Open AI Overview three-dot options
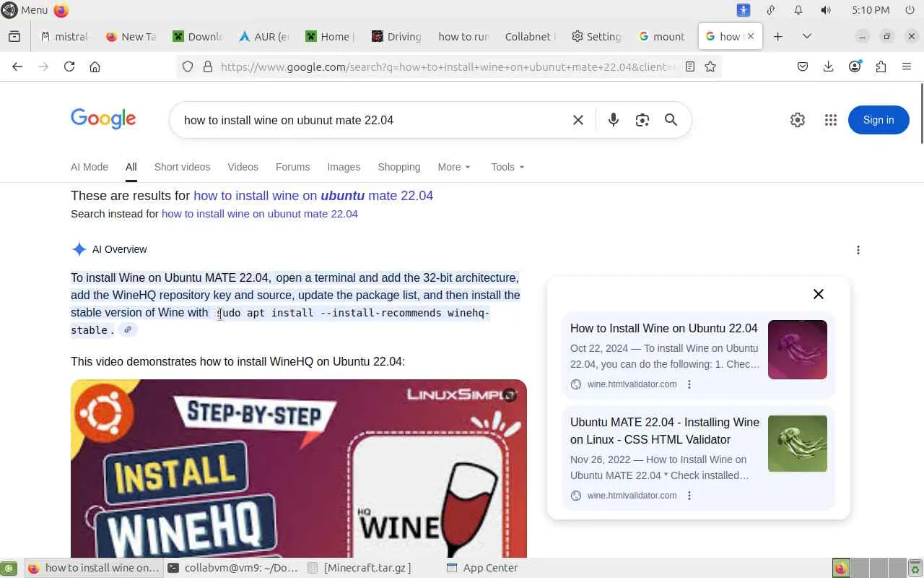This screenshot has width=924, height=578. (858, 250)
